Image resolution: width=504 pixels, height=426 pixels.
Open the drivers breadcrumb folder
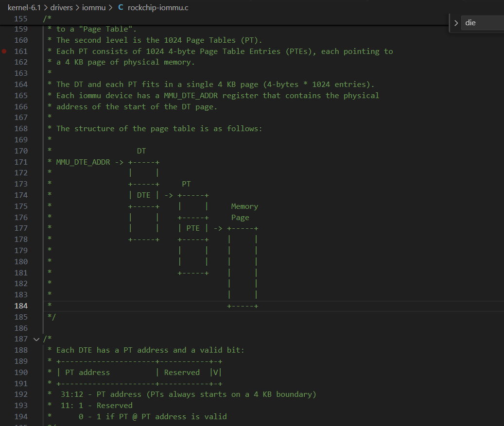(x=61, y=8)
